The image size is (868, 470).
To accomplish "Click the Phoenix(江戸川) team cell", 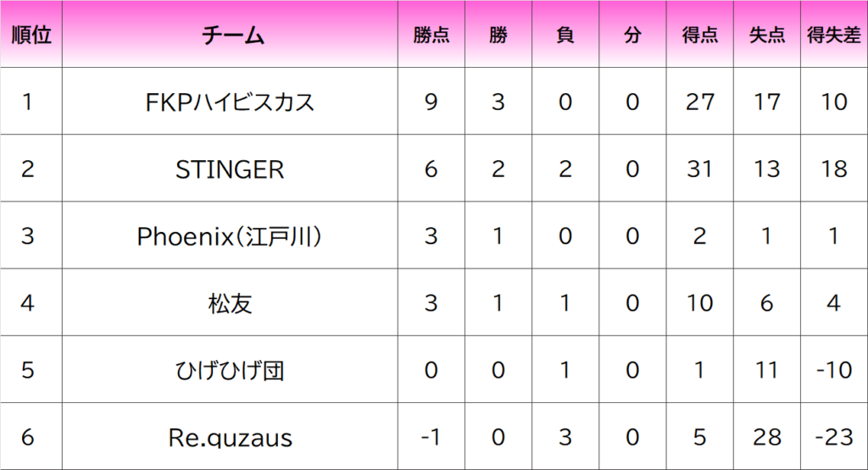I will tap(230, 236).
